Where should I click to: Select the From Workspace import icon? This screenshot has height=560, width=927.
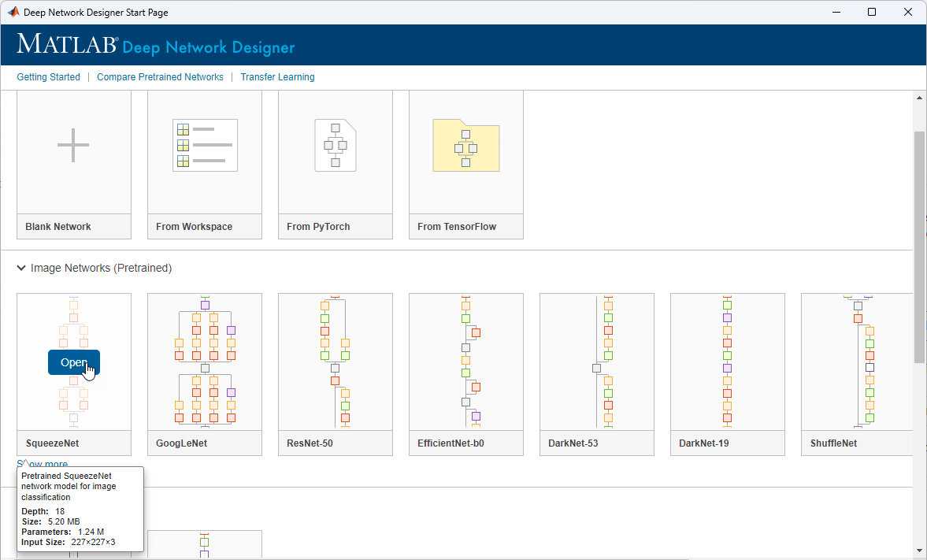(x=205, y=146)
